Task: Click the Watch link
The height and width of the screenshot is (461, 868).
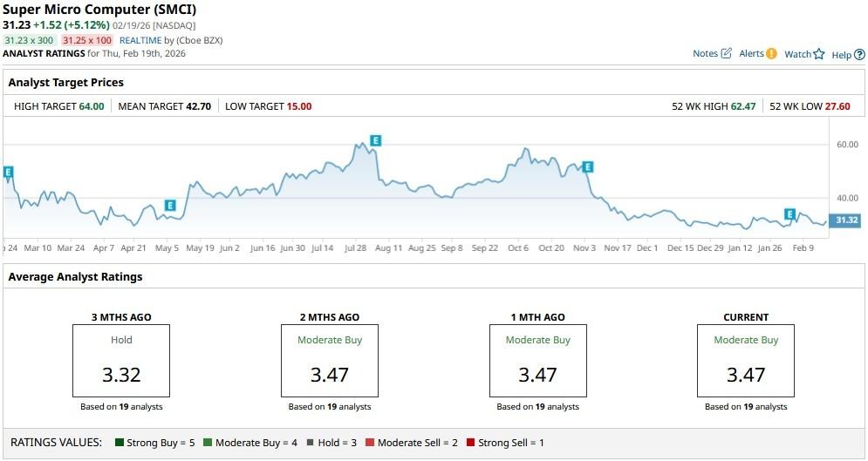Action: pyautogui.click(x=797, y=54)
